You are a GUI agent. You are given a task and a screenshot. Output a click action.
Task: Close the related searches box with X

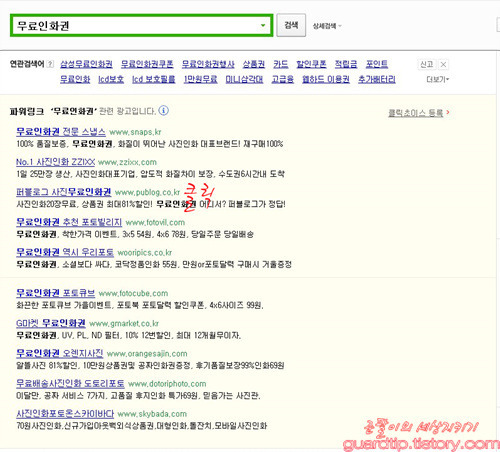(443, 64)
